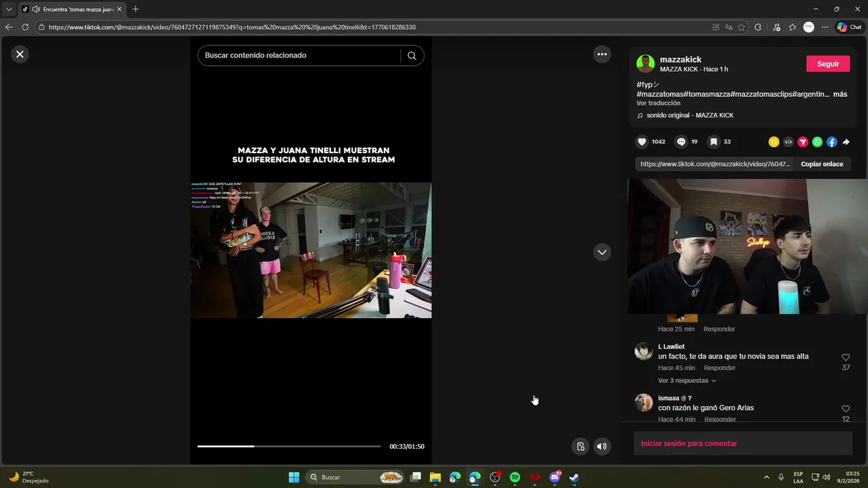Click the translate page icon
Image resolution: width=868 pixels, height=488 pixels.
(x=728, y=27)
